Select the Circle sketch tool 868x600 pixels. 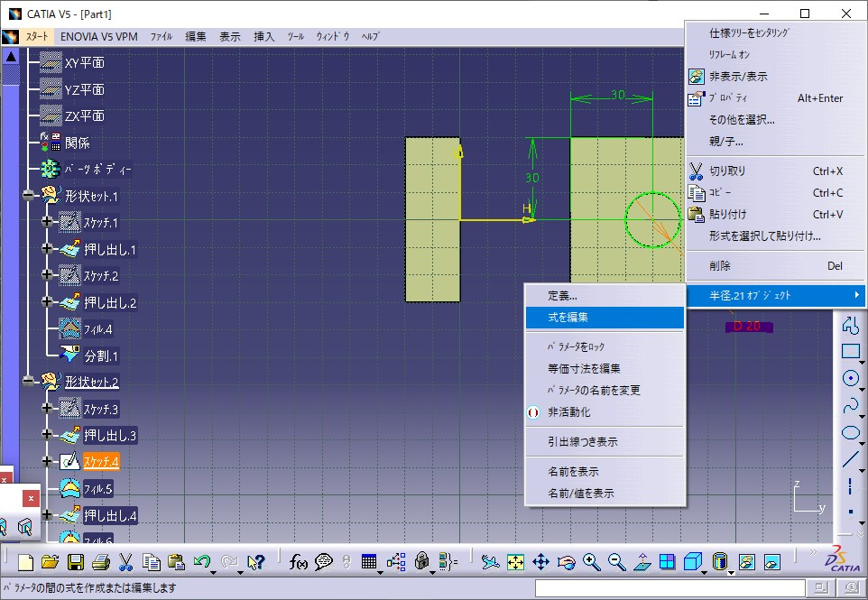(849, 378)
